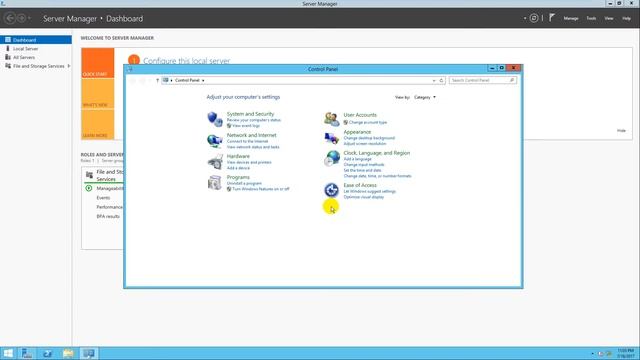Screen dimensions: 640x360
Task: Click Server Manager notifications flag icon
Action: click(x=552, y=18)
